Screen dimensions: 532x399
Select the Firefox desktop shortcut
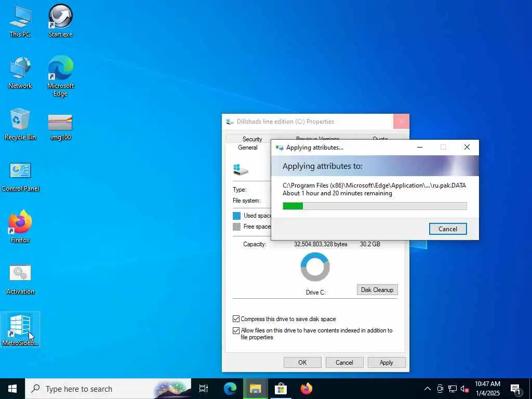click(20, 227)
